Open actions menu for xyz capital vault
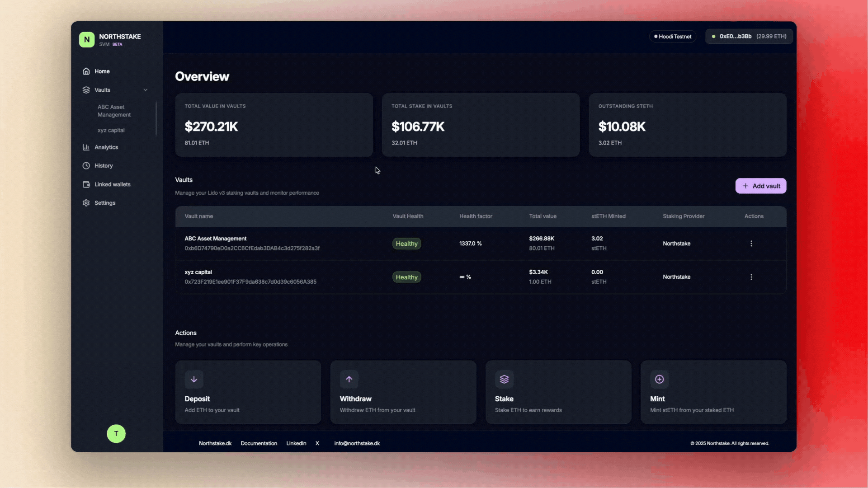The width and height of the screenshot is (868, 488). (751, 277)
